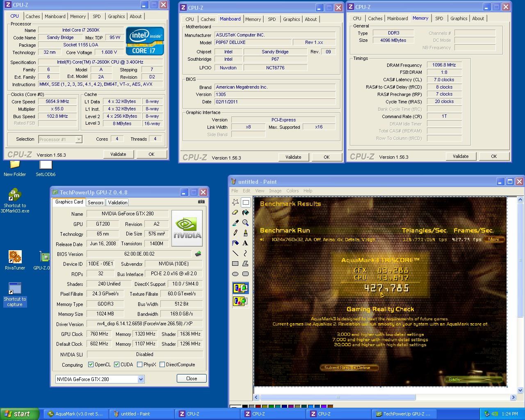Open the Caches tab in left CPU-Z window
The height and width of the screenshot is (420, 525).
click(x=33, y=16)
